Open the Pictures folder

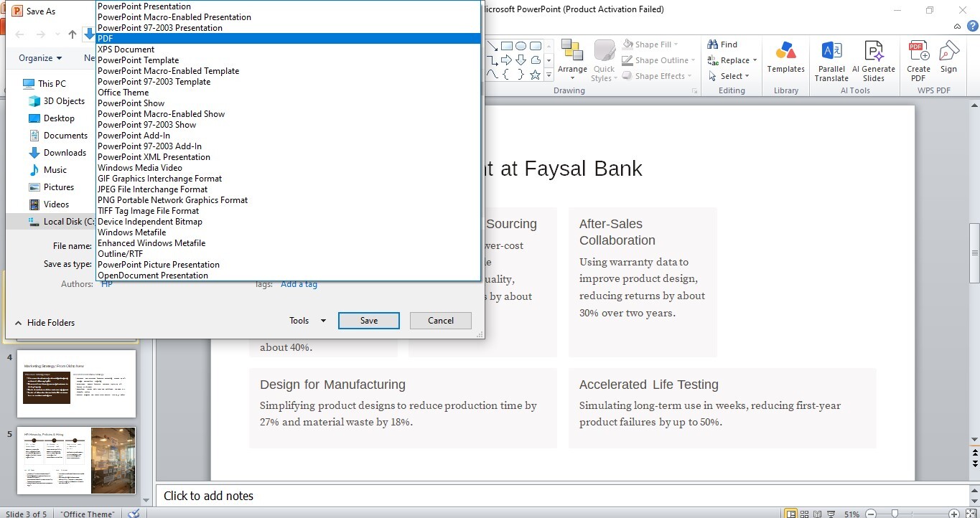point(51,187)
